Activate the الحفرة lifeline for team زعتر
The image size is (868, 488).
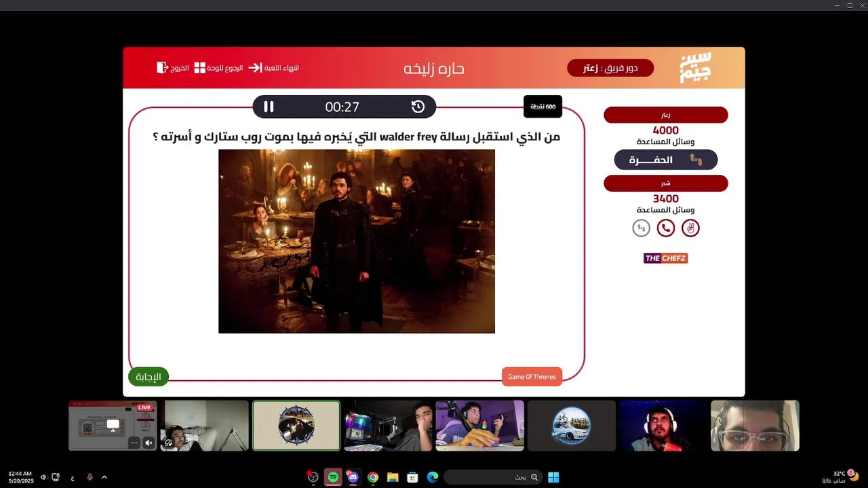click(665, 160)
